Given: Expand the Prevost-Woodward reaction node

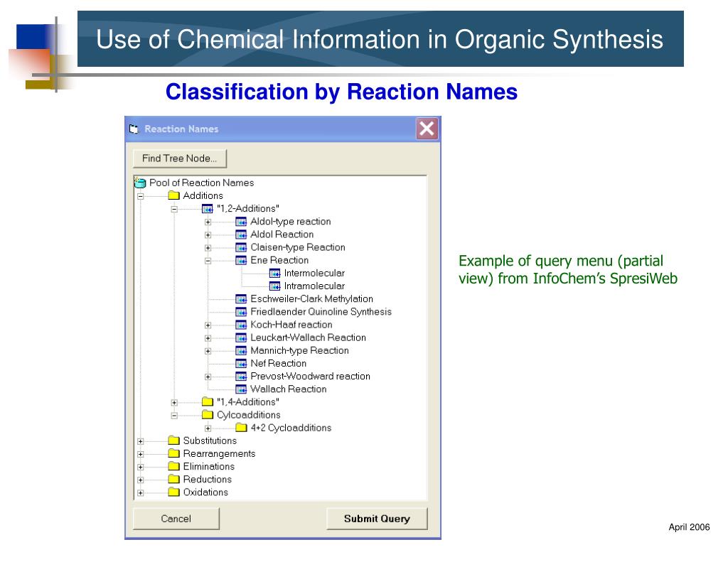Looking at the screenshot, I should pos(208,377).
